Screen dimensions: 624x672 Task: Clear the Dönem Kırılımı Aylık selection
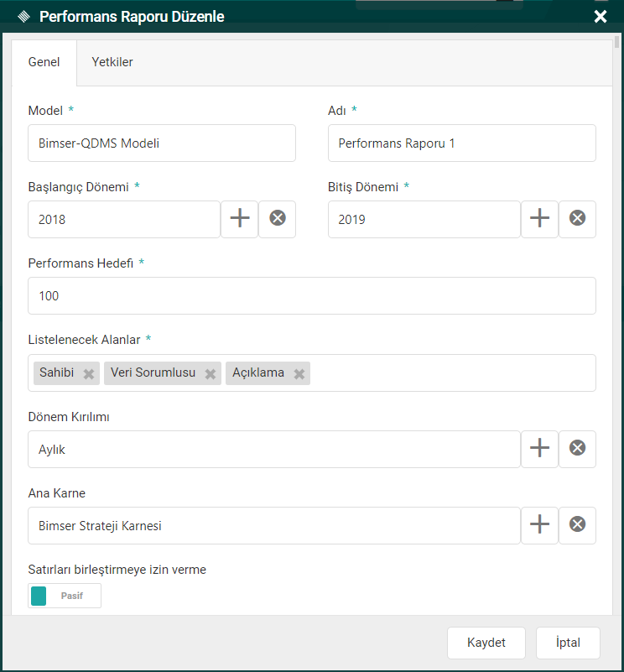577,449
